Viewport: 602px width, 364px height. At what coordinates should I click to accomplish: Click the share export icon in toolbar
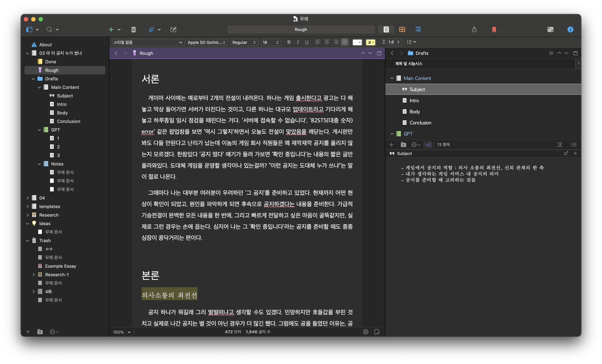click(474, 30)
